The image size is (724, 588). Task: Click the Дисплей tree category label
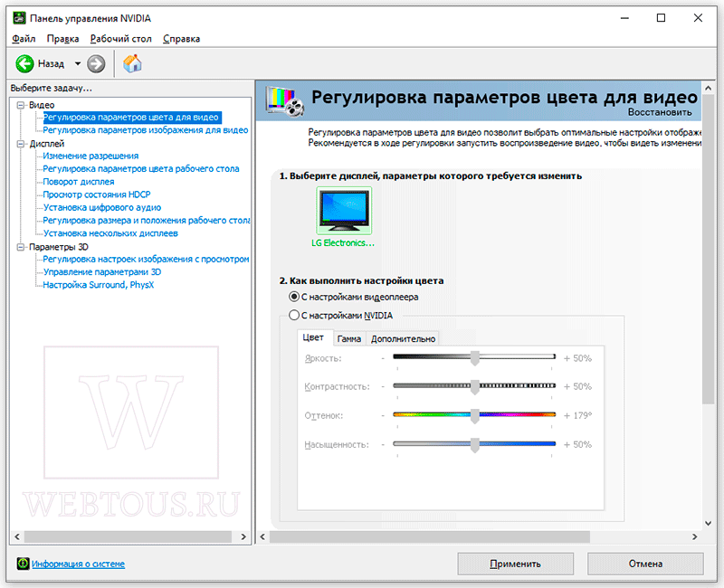47,144
